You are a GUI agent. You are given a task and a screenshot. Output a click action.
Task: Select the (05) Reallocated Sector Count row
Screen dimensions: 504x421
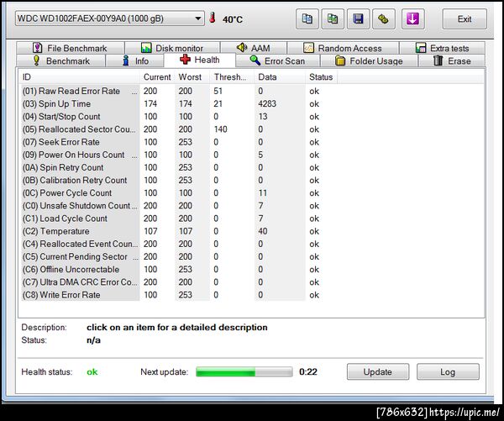178,129
